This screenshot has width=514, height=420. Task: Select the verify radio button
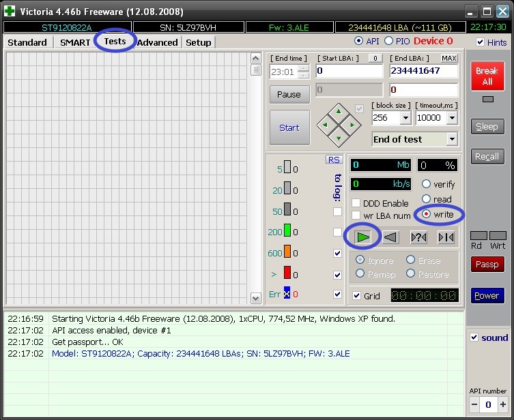pyautogui.click(x=426, y=184)
